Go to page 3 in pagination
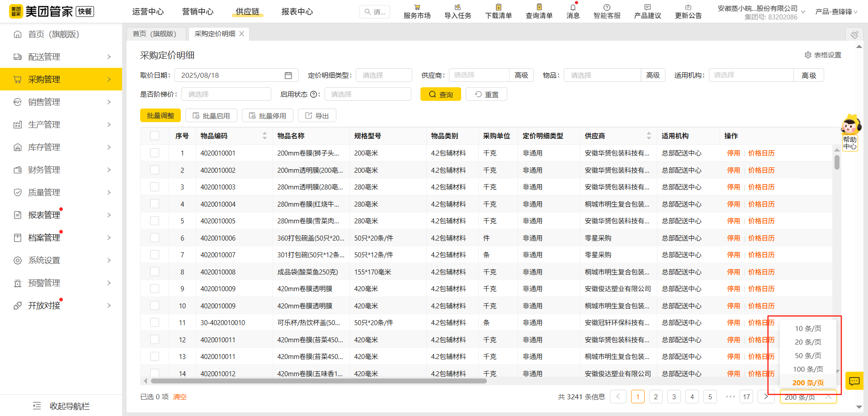Image resolution: width=868 pixels, height=416 pixels. click(674, 397)
